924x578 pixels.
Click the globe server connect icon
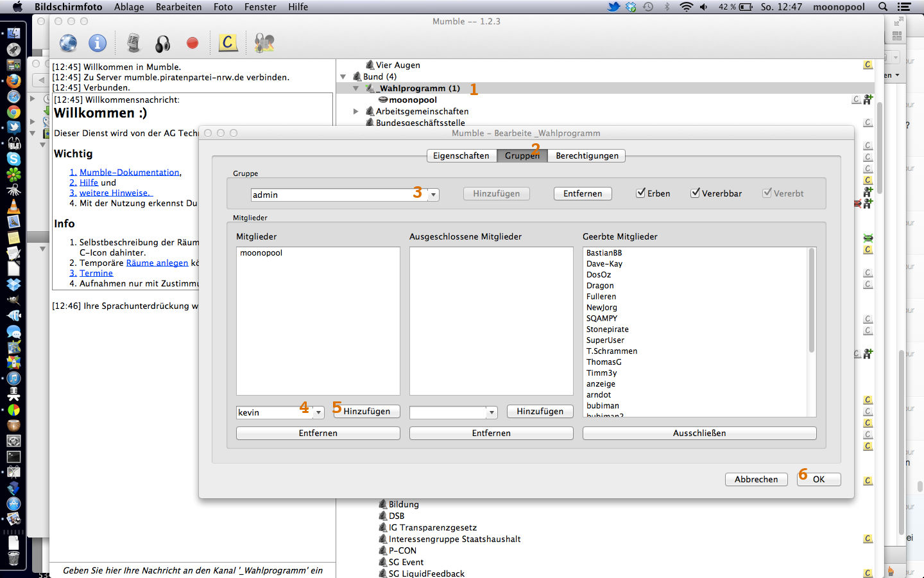[68, 43]
